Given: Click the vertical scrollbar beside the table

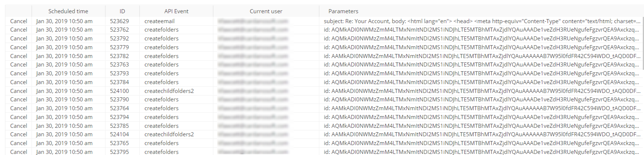Looking at the screenshot, I should pyautogui.click(x=642, y=43).
